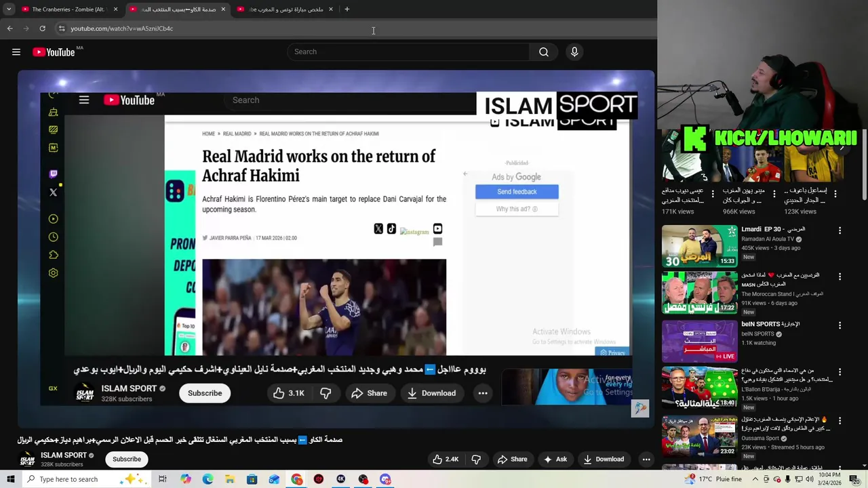The image size is (868, 488).
Task: Open the Lmardi EP 30 video thumbnail
Action: click(699, 246)
